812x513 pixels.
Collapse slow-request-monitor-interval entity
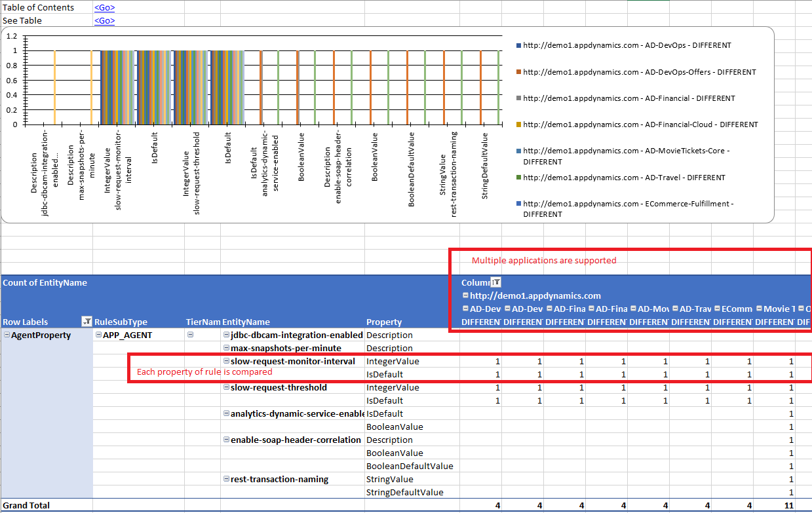[226, 361]
